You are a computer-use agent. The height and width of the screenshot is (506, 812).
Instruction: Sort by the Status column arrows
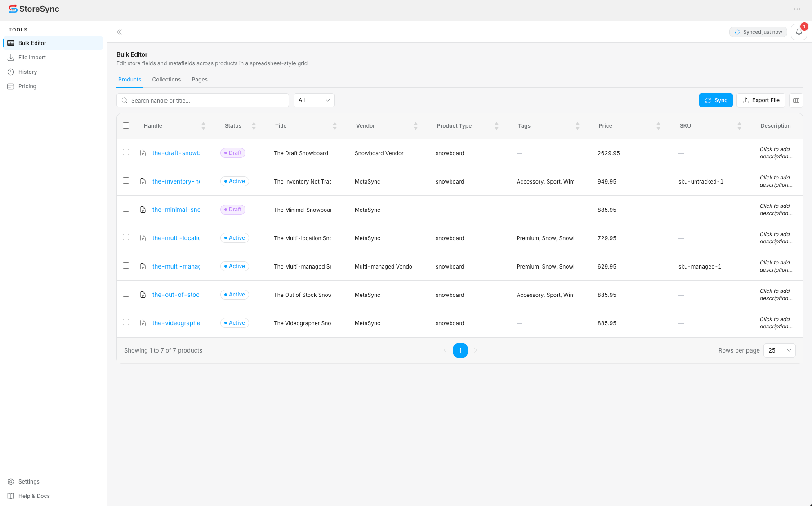[254, 126]
